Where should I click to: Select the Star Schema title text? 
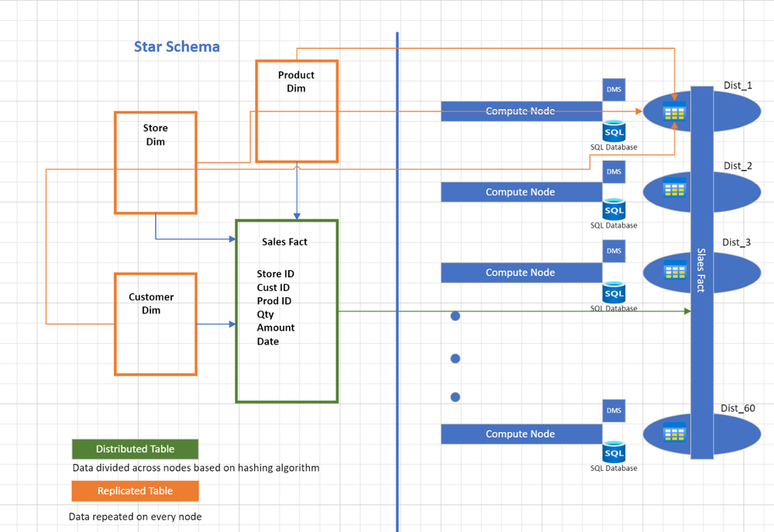pyautogui.click(x=177, y=46)
